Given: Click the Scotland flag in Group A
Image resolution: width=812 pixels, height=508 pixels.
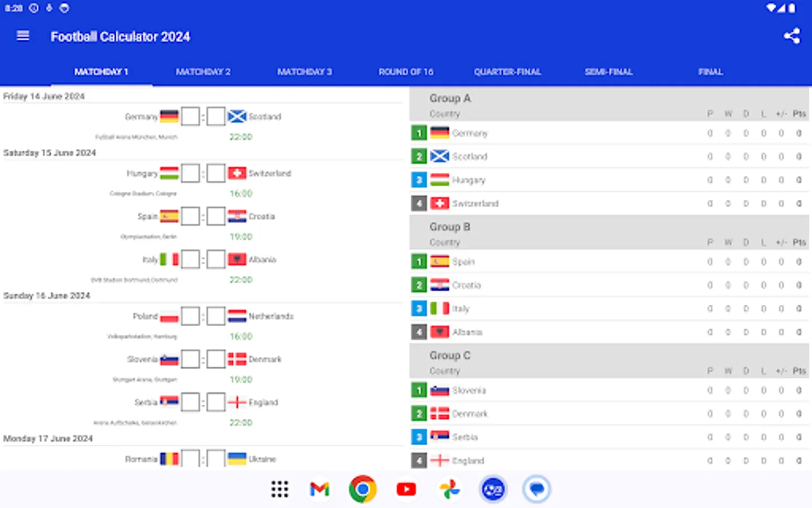Looking at the screenshot, I should coord(439,156).
